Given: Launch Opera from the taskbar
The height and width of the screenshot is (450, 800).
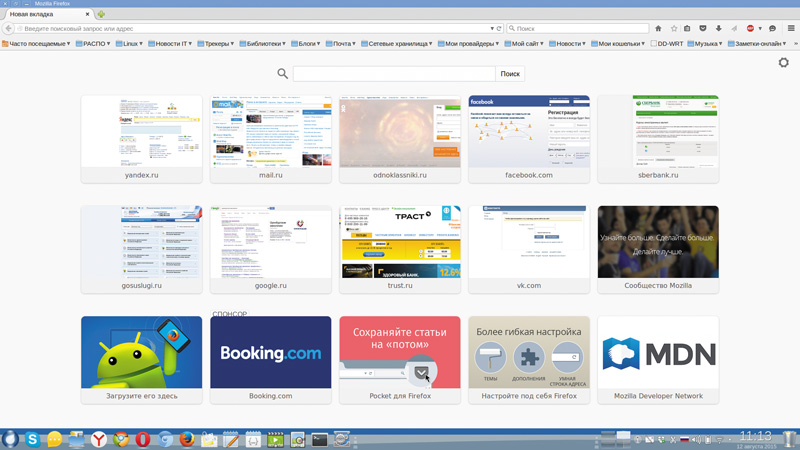Looking at the screenshot, I should (x=142, y=439).
